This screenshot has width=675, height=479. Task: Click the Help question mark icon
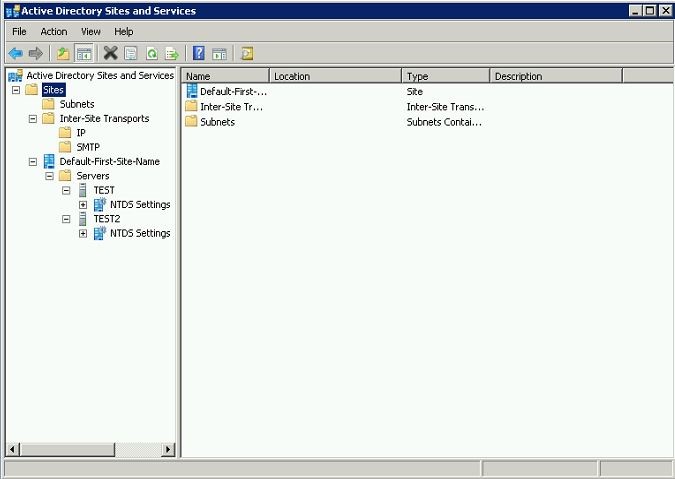pyautogui.click(x=198, y=53)
